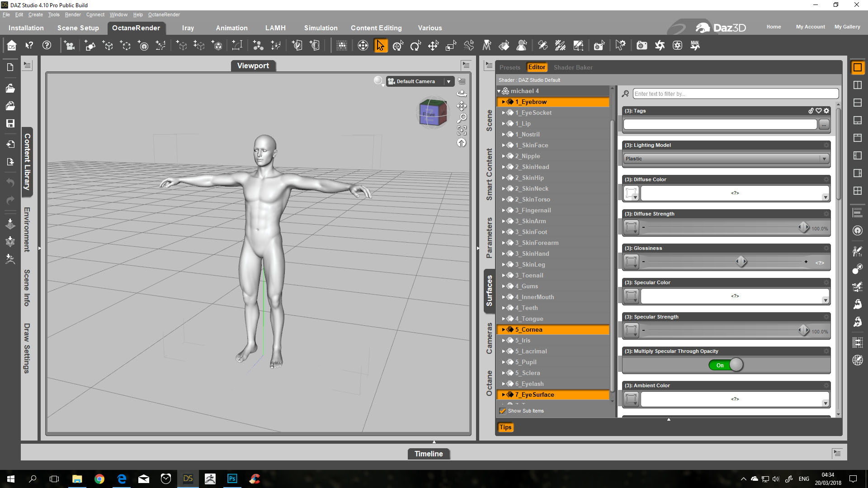Click the viewport reset camera control
This screenshot has height=488, width=868.
click(462, 143)
